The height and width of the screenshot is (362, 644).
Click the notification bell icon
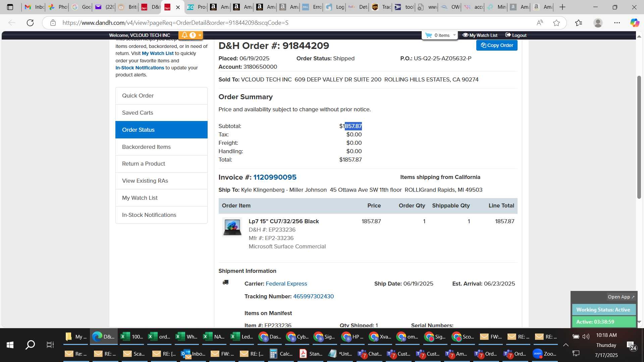184,35
